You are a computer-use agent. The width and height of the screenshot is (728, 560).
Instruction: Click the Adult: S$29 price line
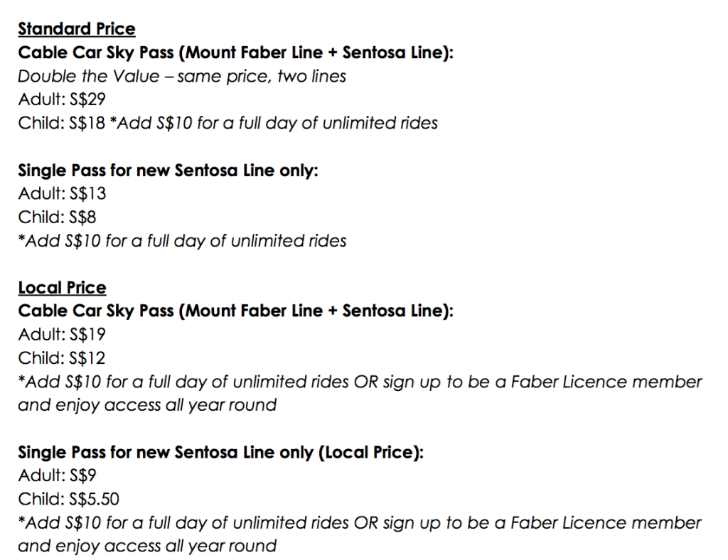pos(62,99)
